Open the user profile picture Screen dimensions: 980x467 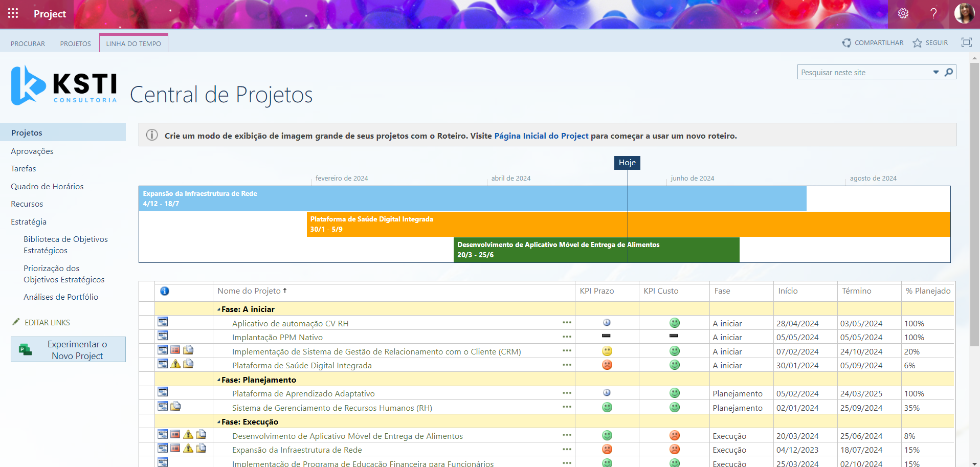tap(964, 13)
